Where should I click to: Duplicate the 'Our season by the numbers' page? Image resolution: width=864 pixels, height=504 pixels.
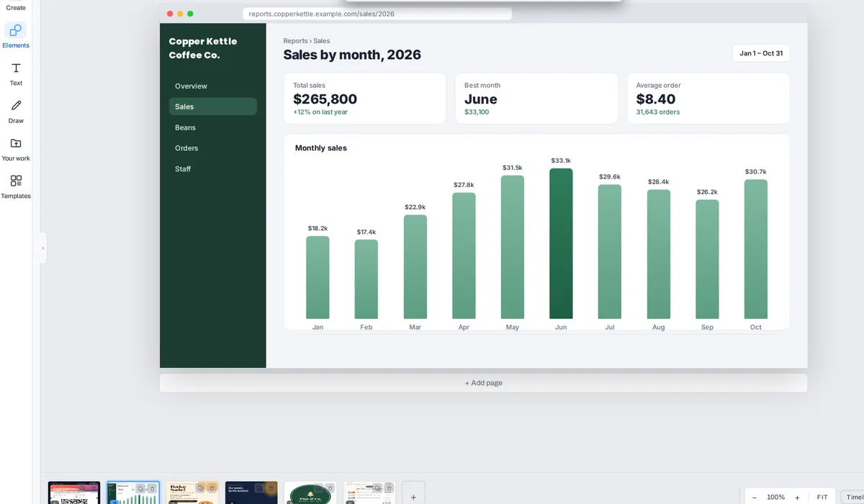[x=258, y=488]
